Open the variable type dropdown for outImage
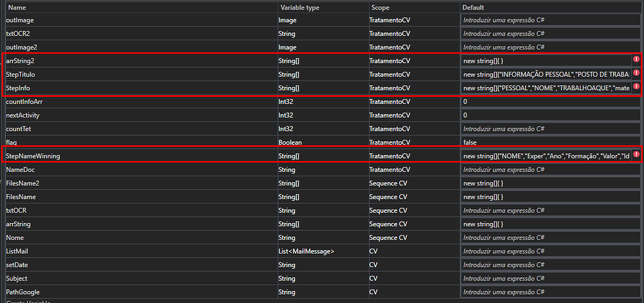The height and width of the screenshot is (303, 644). pyautogui.click(x=323, y=20)
